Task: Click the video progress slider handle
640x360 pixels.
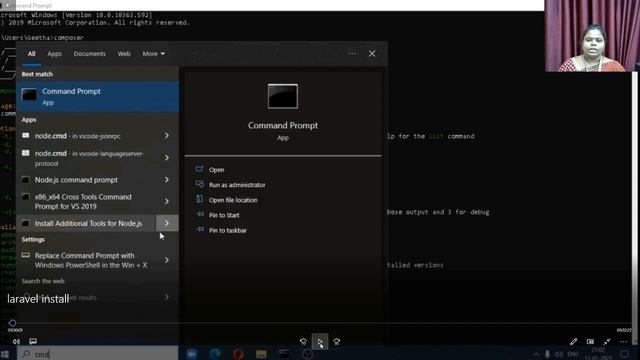Action: [x=12, y=323]
